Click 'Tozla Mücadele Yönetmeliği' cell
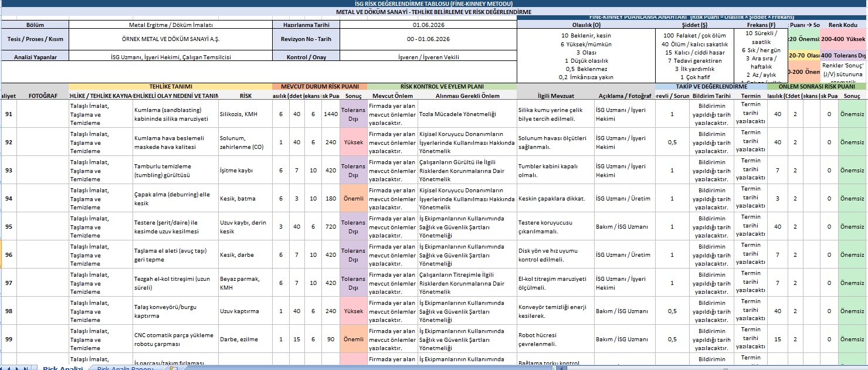 pyautogui.click(x=467, y=114)
